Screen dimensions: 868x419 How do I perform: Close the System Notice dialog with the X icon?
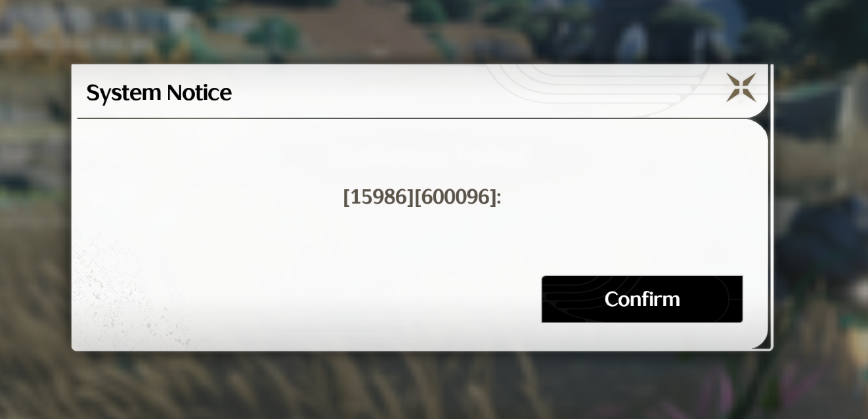tap(741, 87)
